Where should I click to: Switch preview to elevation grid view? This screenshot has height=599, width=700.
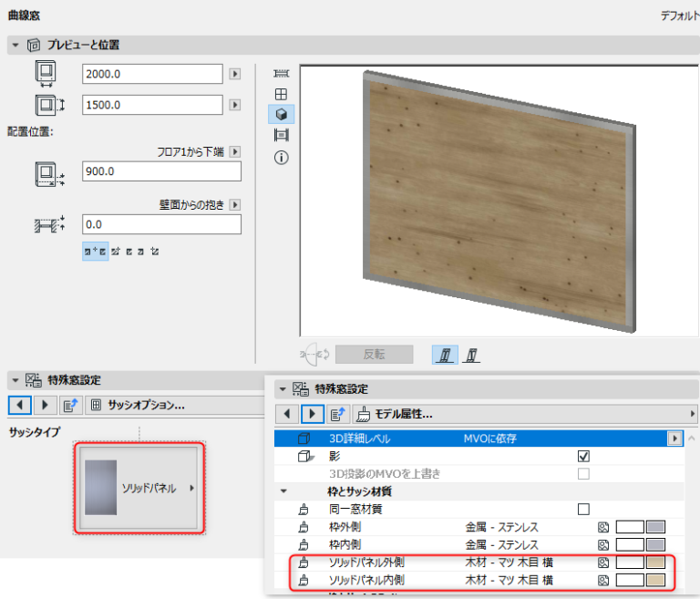(282, 94)
